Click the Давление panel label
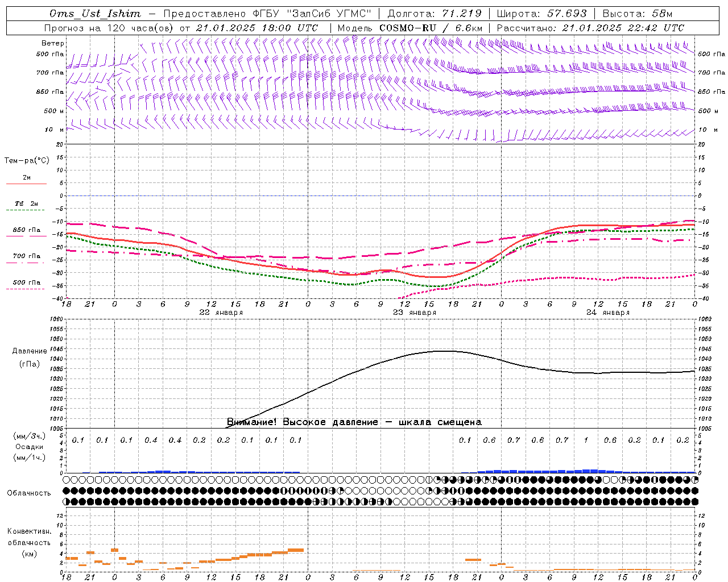 point(30,351)
